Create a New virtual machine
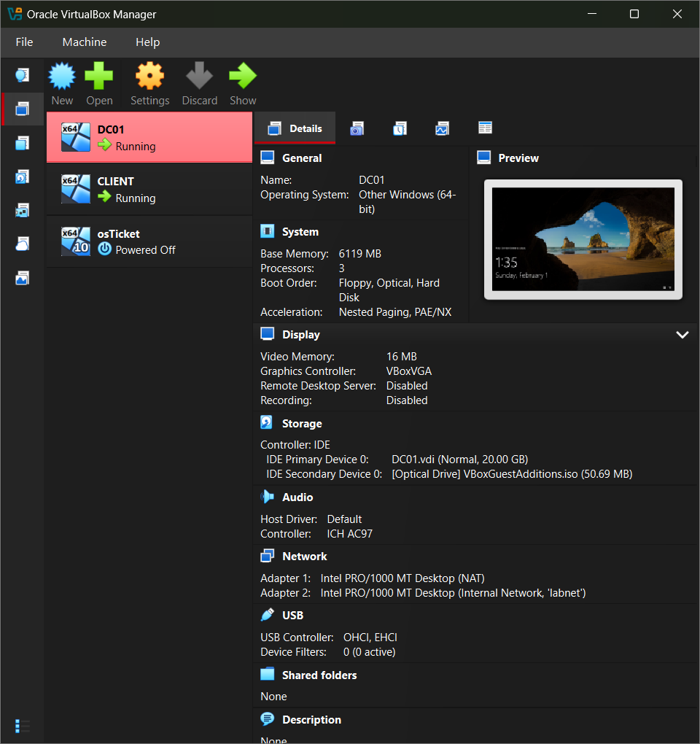700x744 pixels. [62, 84]
